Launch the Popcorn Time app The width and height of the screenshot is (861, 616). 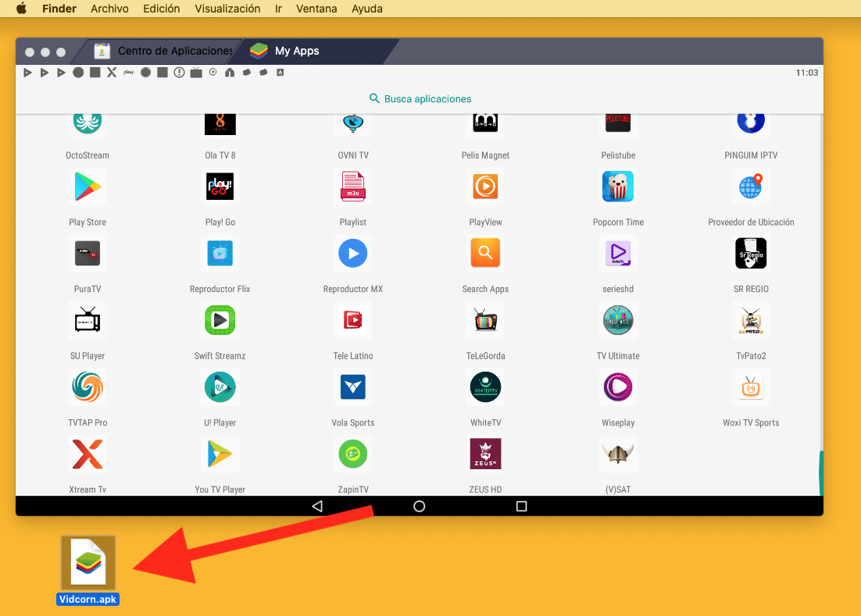618,186
